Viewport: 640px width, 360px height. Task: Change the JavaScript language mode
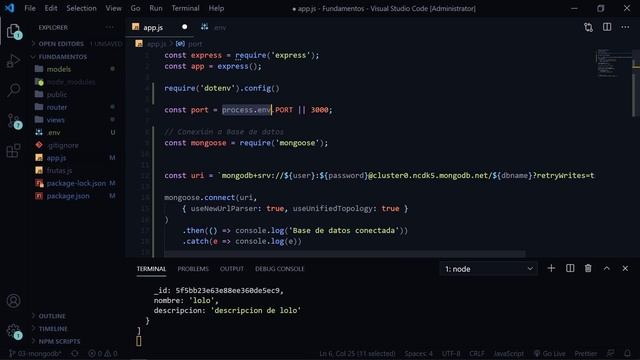click(x=508, y=353)
